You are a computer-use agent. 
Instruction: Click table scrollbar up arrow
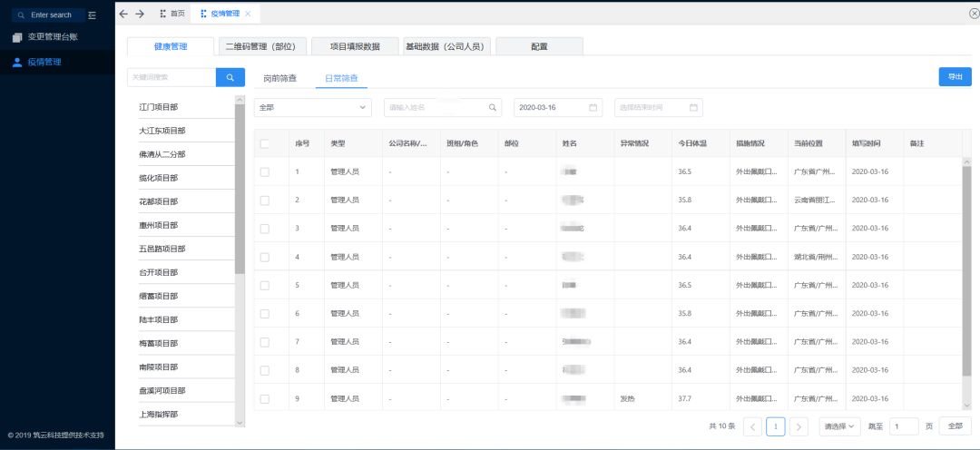[x=967, y=161]
